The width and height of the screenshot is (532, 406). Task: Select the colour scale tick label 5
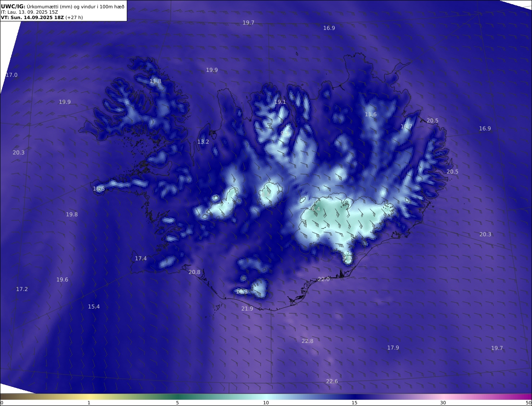pos(177,403)
